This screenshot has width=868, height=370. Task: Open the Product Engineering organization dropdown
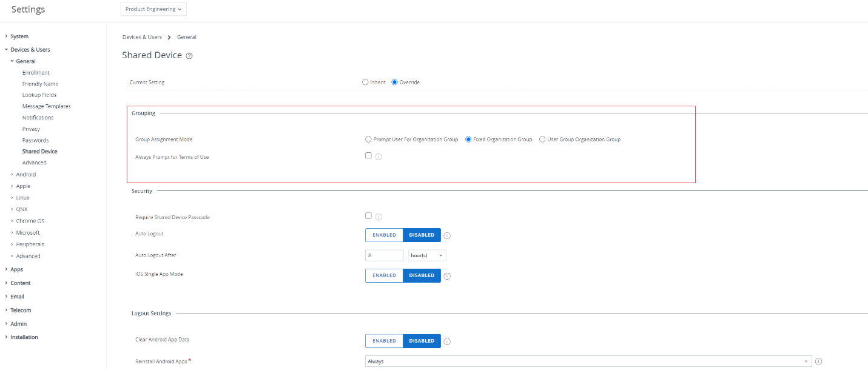tap(153, 9)
